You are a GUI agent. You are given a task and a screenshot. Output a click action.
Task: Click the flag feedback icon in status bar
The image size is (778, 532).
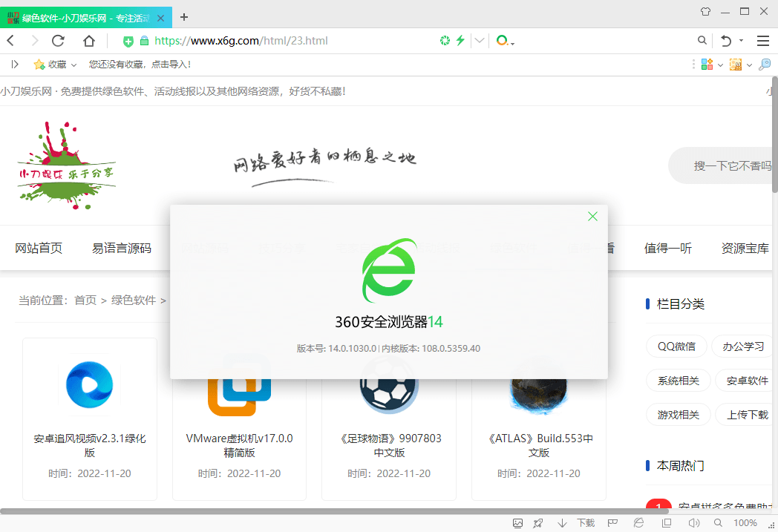(x=612, y=522)
